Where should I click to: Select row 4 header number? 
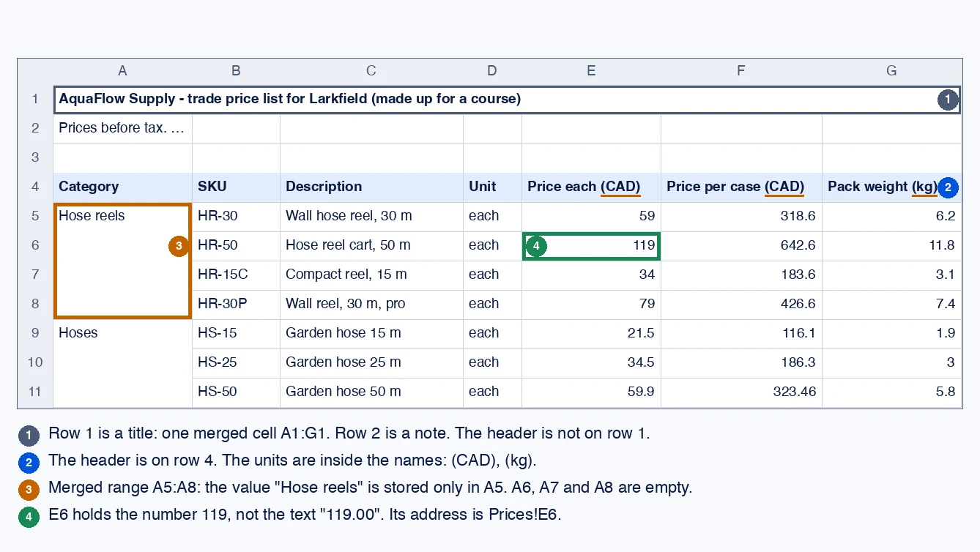35,187
